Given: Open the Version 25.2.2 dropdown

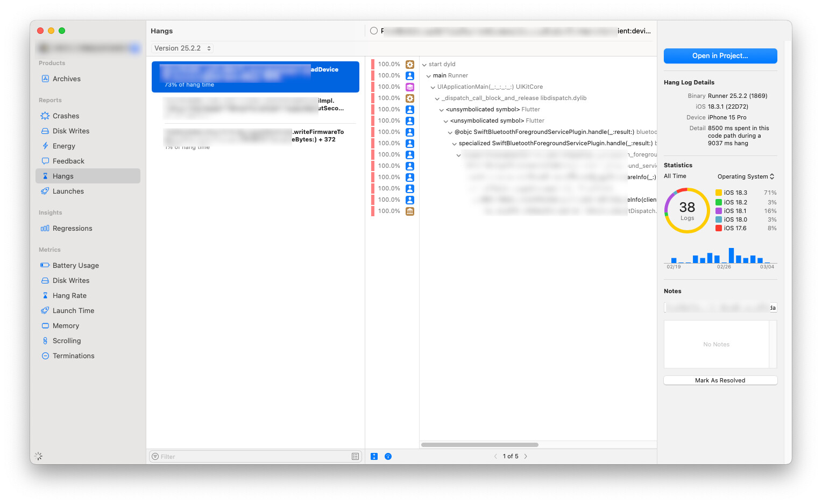Looking at the screenshot, I should tap(182, 48).
